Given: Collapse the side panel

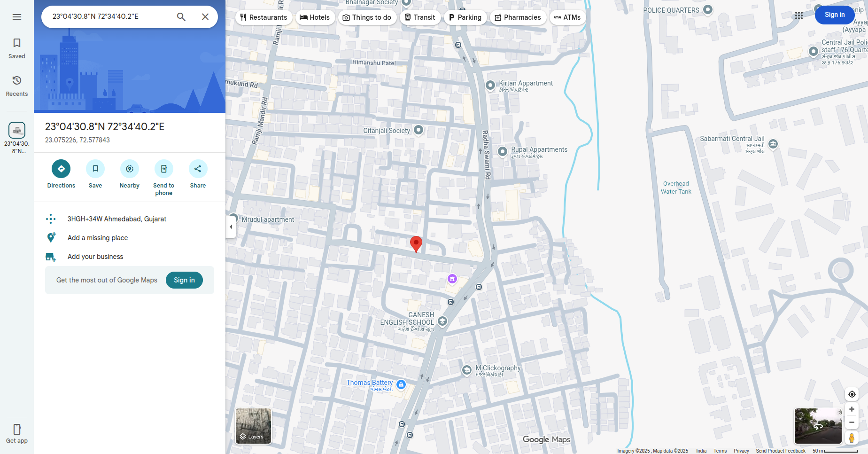Looking at the screenshot, I should [x=231, y=227].
